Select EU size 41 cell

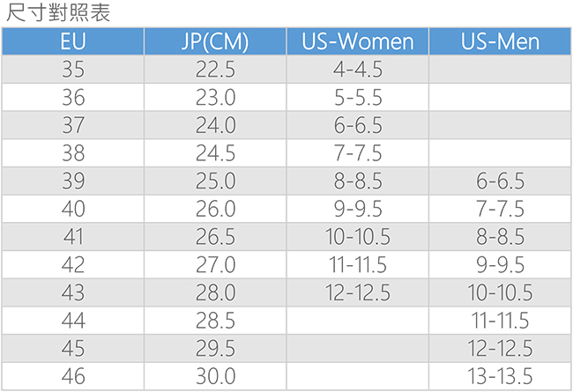click(x=72, y=236)
